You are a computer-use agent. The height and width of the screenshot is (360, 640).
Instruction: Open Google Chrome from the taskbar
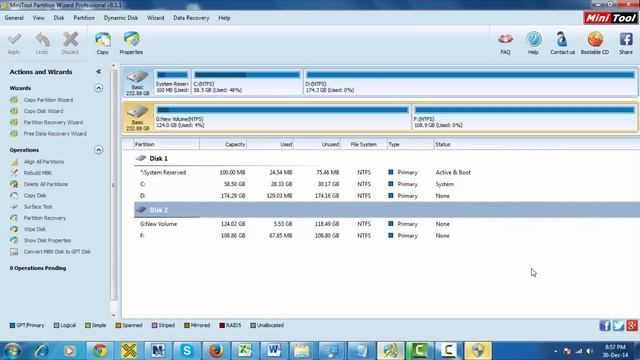coord(100,351)
